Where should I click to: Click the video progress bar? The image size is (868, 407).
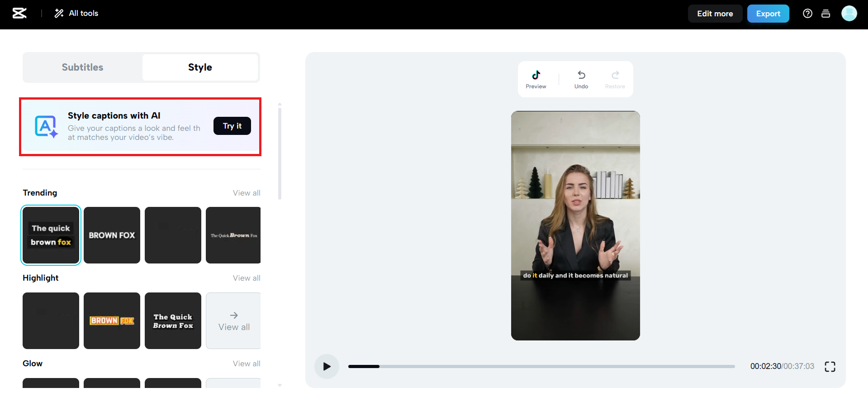[x=541, y=366]
